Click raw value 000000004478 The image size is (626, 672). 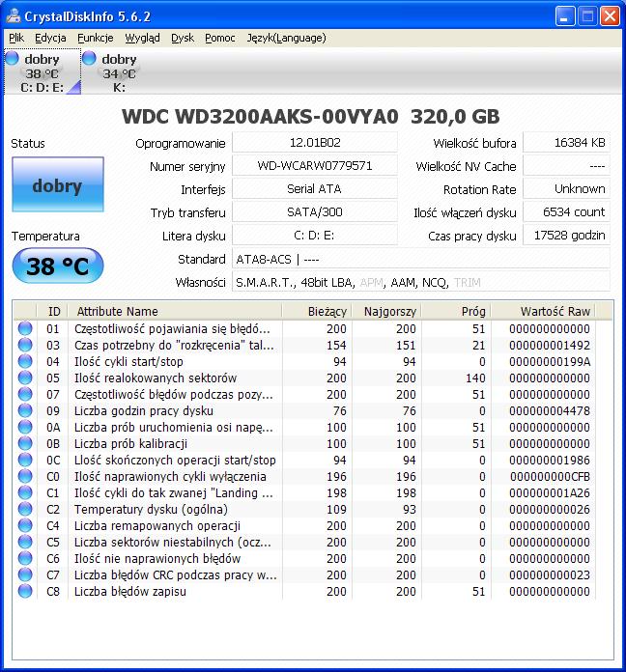tap(550, 410)
